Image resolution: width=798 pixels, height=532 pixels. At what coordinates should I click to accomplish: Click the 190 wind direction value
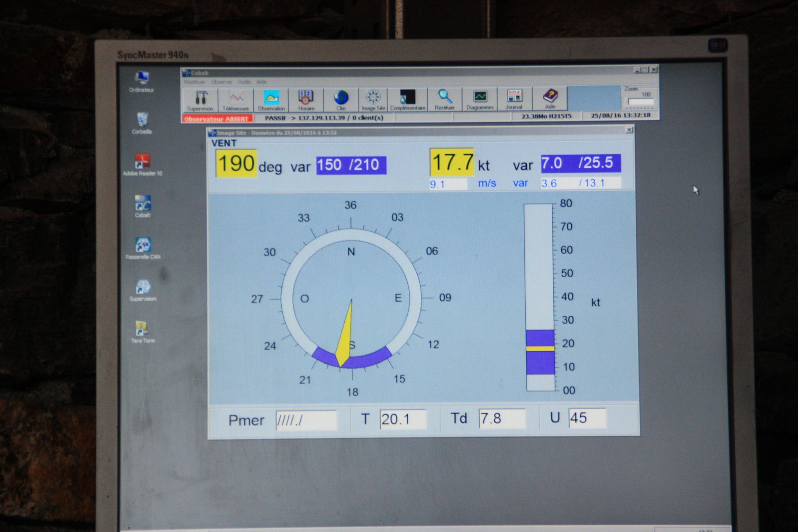(x=236, y=163)
